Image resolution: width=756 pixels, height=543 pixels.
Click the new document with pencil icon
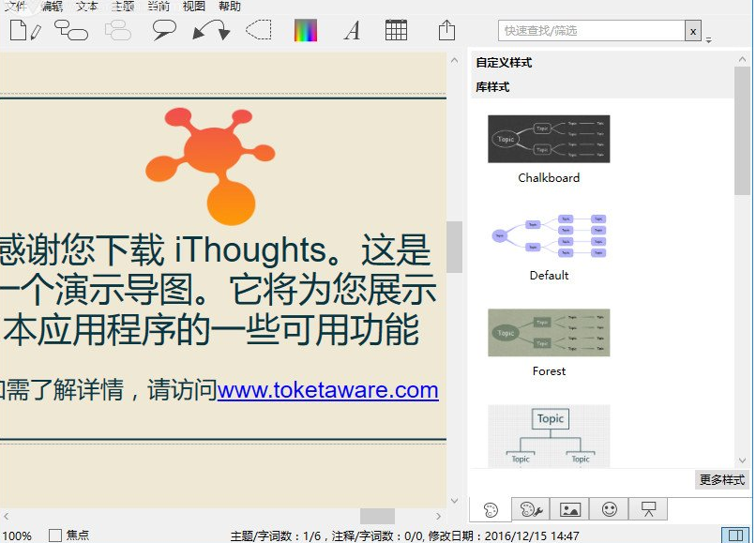pyautogui.click(x=25, y=31)
